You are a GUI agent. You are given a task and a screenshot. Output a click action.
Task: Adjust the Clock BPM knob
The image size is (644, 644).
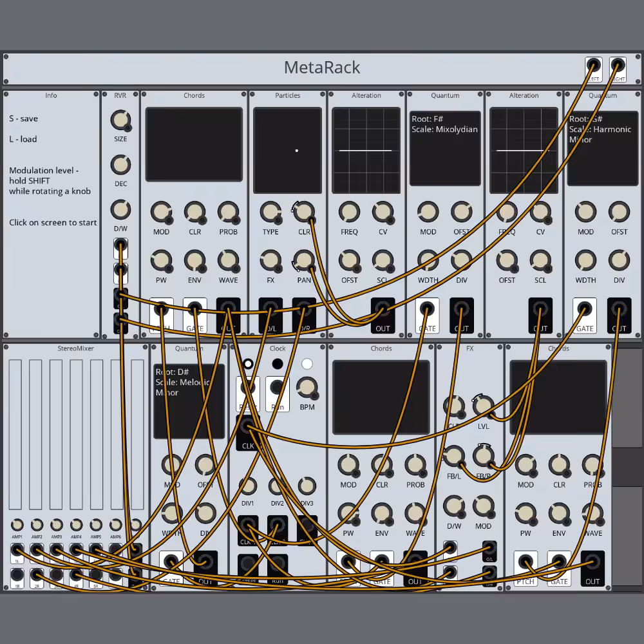(307, 387)
